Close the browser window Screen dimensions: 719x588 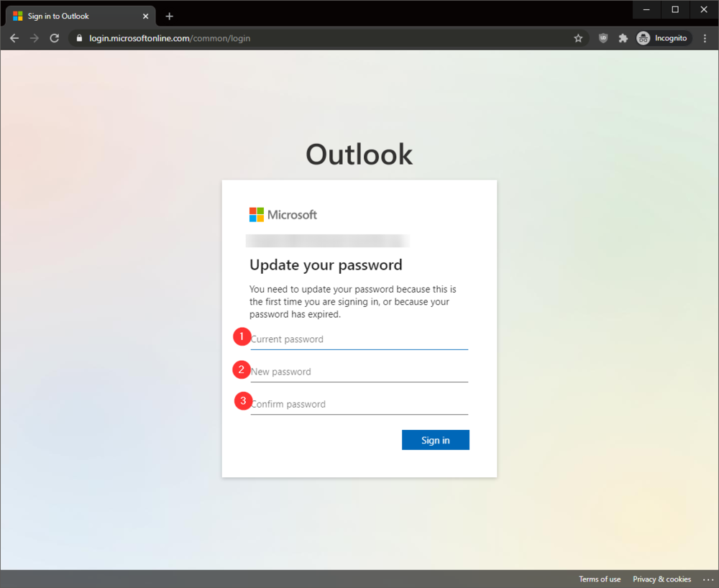point(704,9)
